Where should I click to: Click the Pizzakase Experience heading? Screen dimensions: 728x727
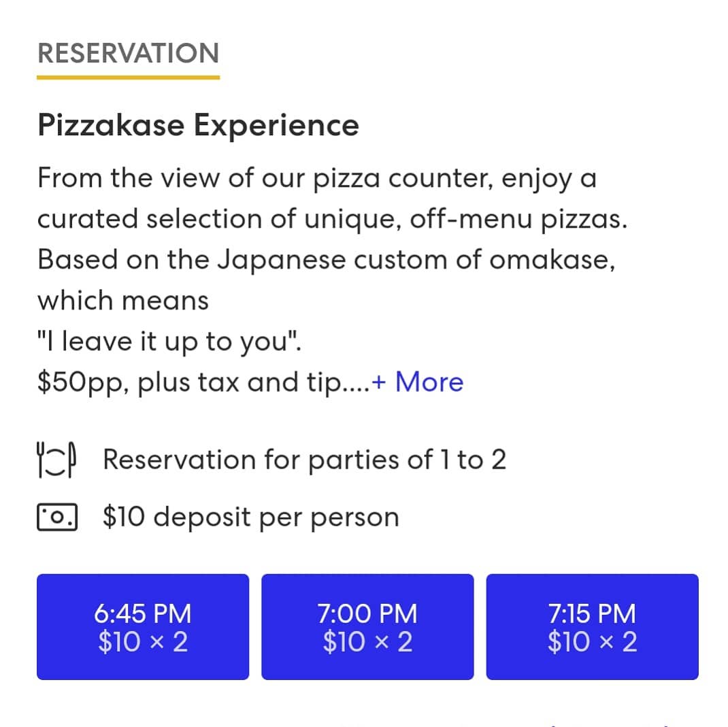coord(198,126)
